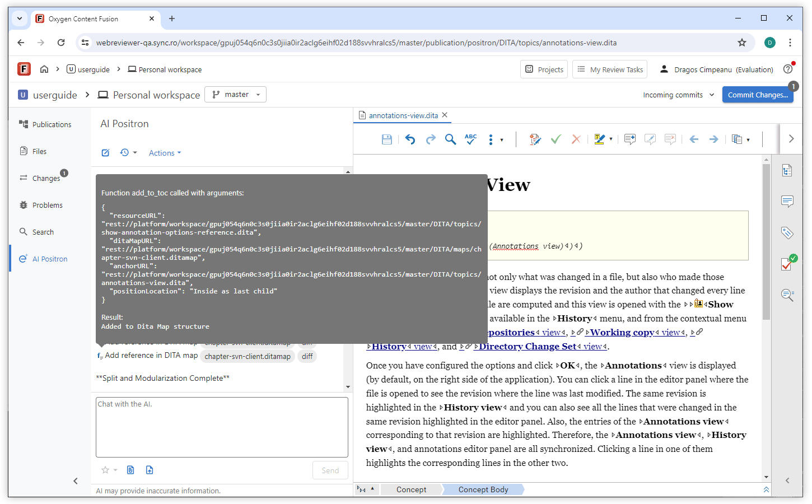The image size is (812, 504).
Task: Expand Incoming commits dropdown
Action: point(678,95)
